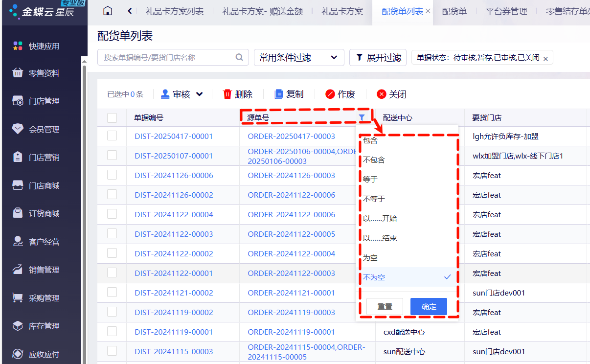Open 库存管理 box icon
590x364 pixels.
18,326
